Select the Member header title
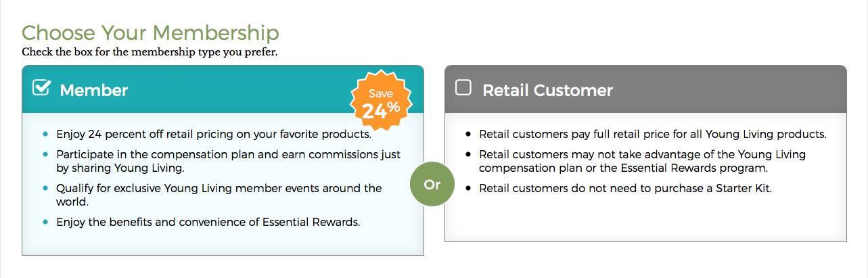The image size is (868, 278). click(94, 90)
